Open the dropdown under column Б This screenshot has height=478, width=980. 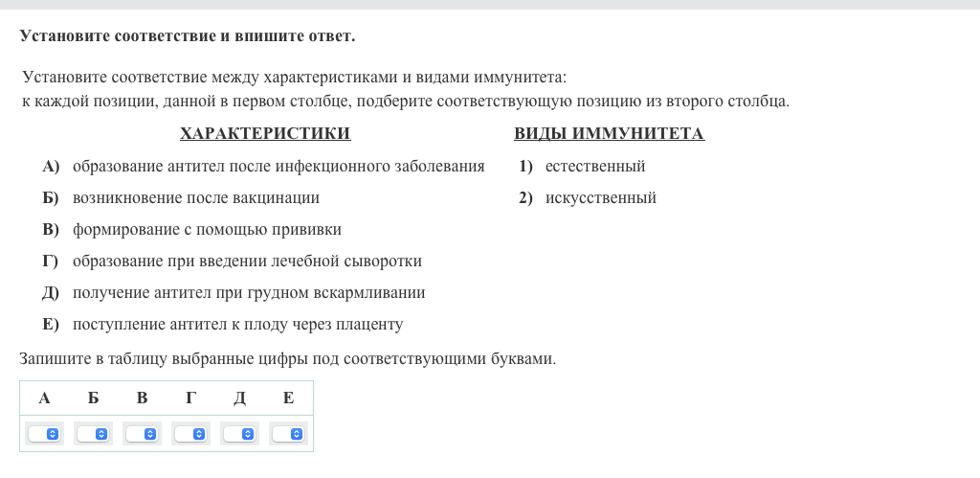(94, 434)
